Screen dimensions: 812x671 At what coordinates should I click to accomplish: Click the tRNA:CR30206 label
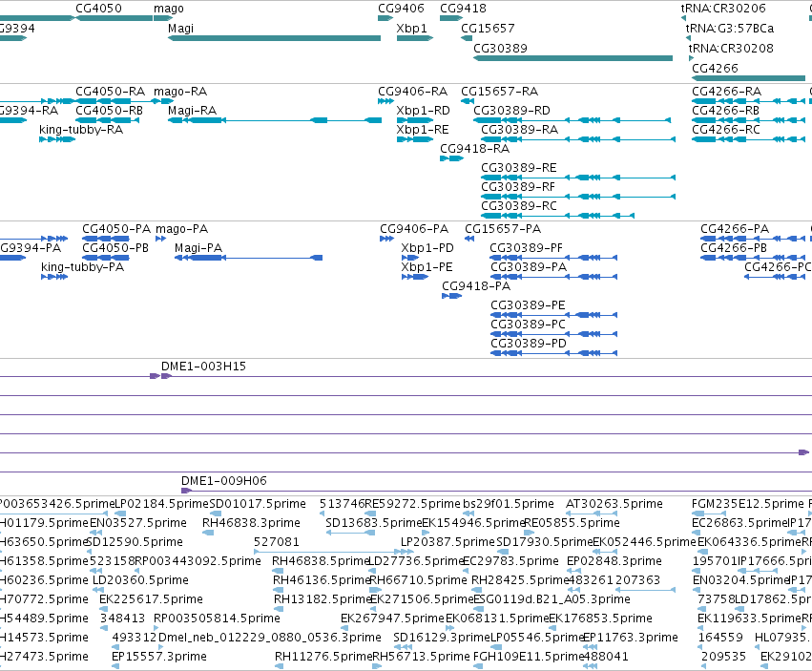[723, 9]
